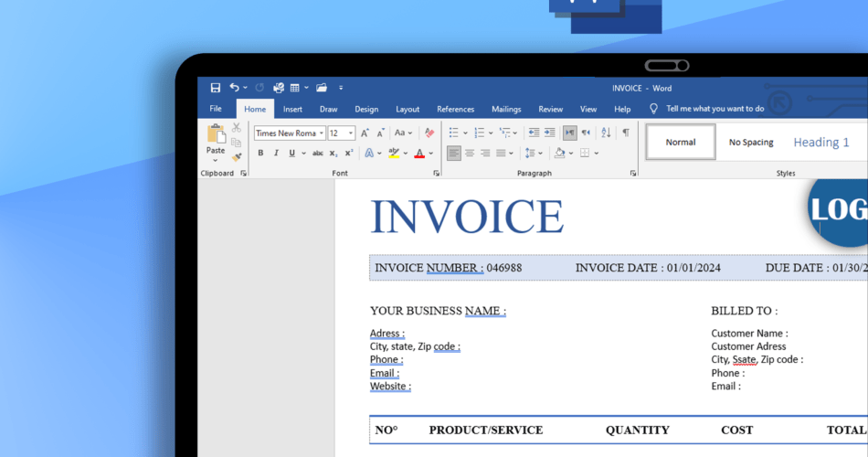This screenshot has height=457, width=868.
Task: Apply borders with the Borders icon
Action: (x=585, y=153)
